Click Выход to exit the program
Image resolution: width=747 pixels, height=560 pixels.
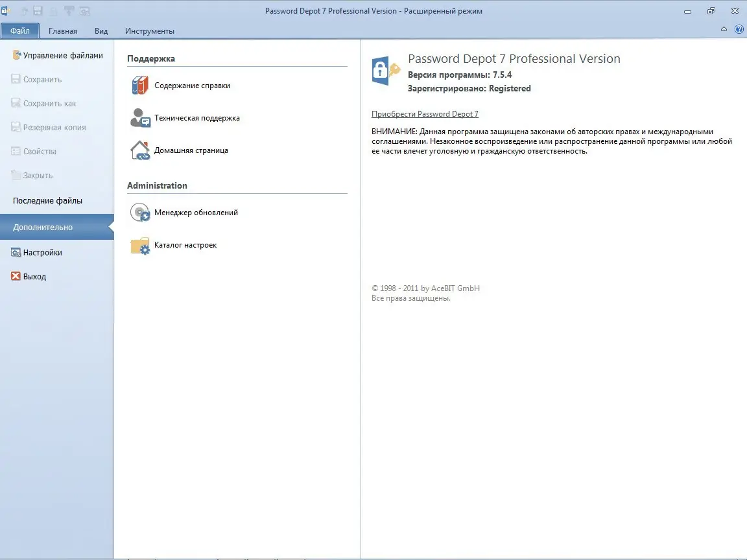pyautogui.click(x=28, y=276)
